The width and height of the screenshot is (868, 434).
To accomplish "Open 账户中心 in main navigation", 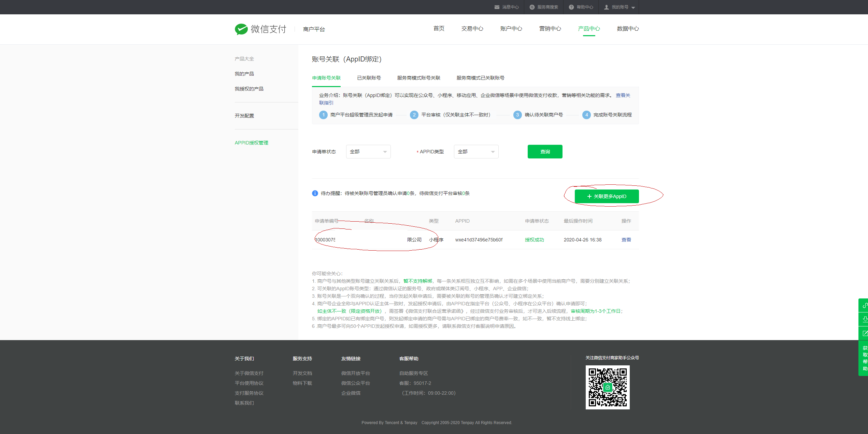I will point(511,29).
